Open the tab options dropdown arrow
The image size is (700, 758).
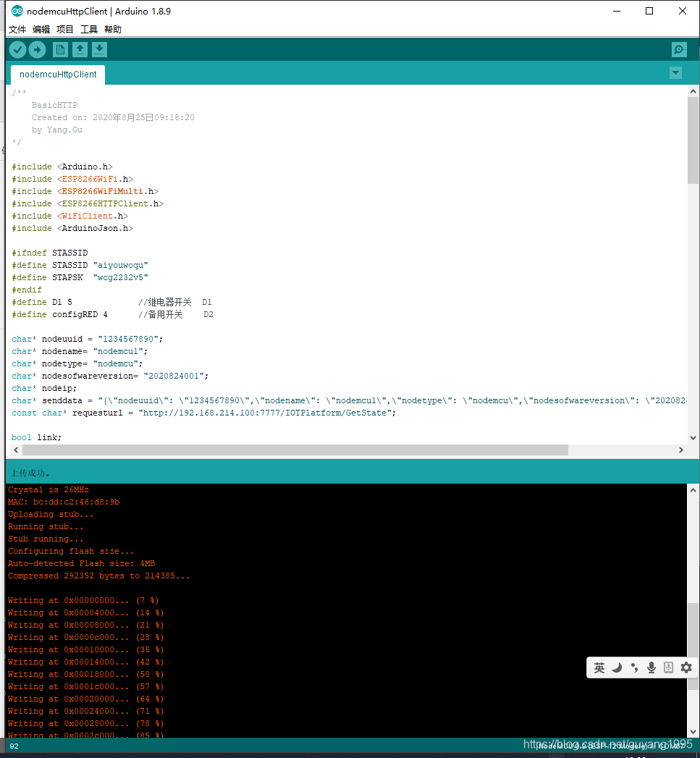[x=676, y=73]
